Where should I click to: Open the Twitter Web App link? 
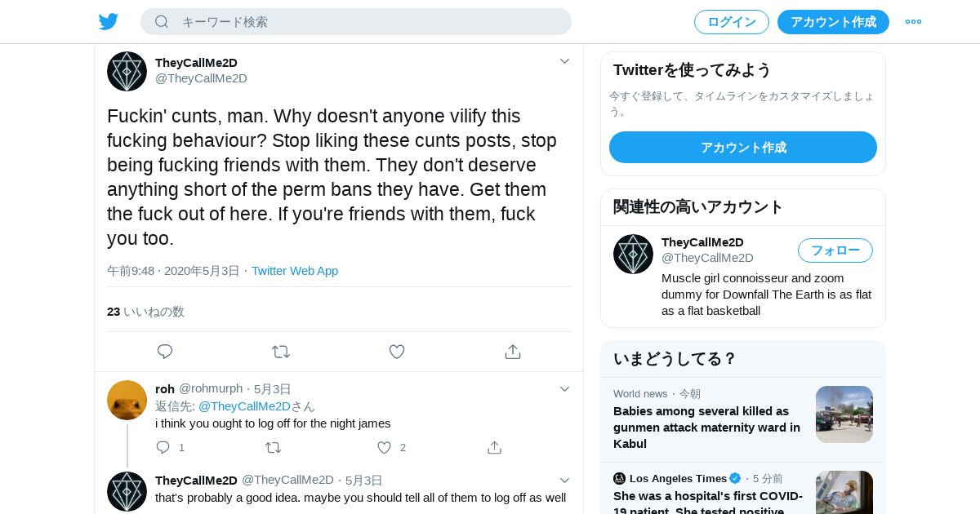pos(295,271)
